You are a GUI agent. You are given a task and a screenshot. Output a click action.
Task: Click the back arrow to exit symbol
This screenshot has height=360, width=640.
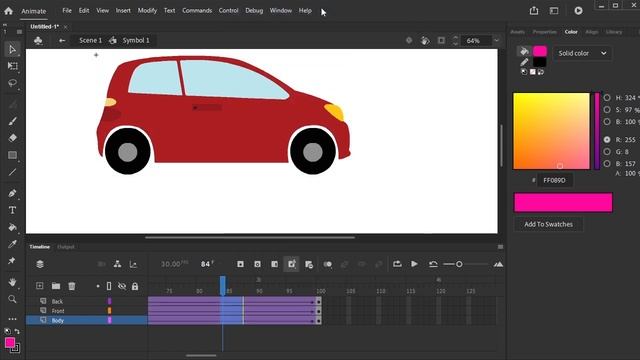pos(62,40)
